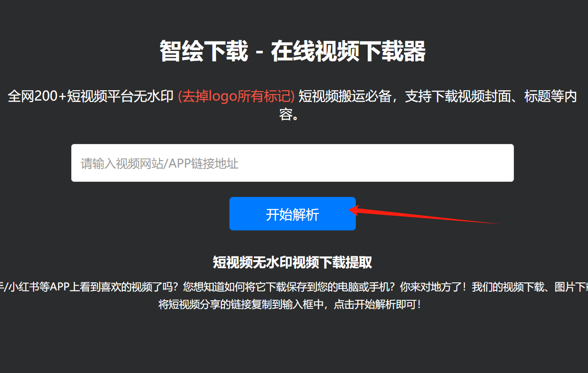Screen dimensions: 588x373
Task: Click the 智绘下载 part of the title
Action: coord(203,51)
